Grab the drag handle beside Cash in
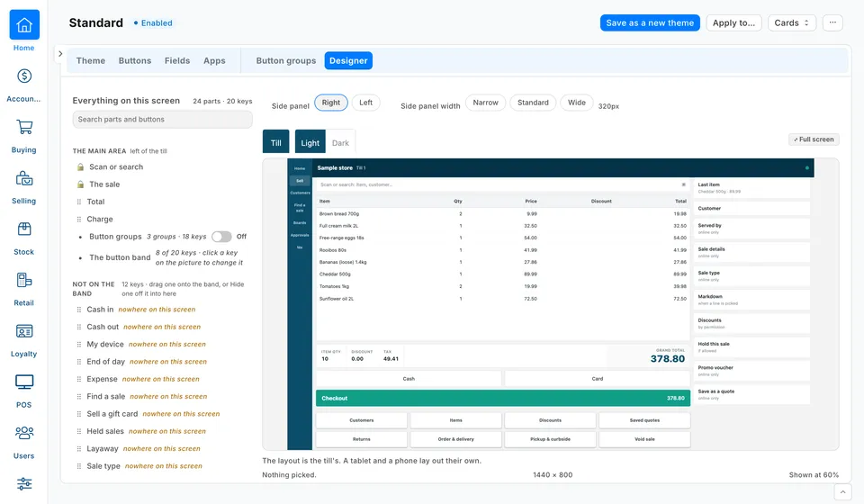Viewport: 864px width, 504px height. click(79, 310)
